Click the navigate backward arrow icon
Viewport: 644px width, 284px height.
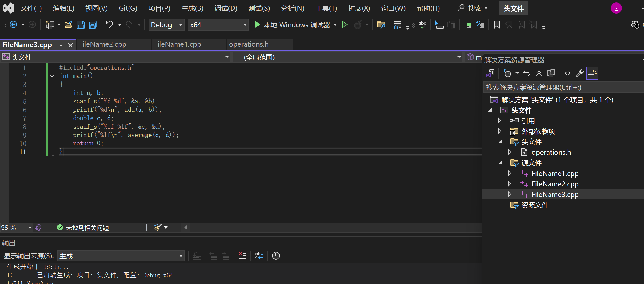[x=13, y=25]
